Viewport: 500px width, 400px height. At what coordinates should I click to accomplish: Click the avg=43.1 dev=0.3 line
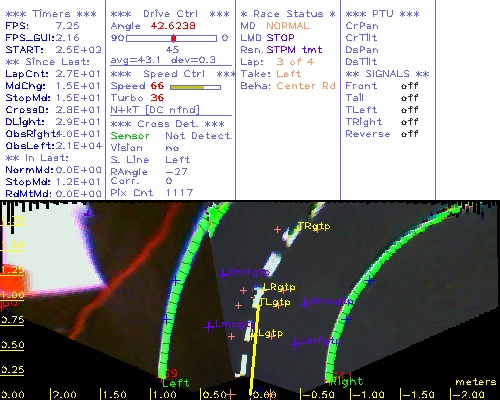163,60
